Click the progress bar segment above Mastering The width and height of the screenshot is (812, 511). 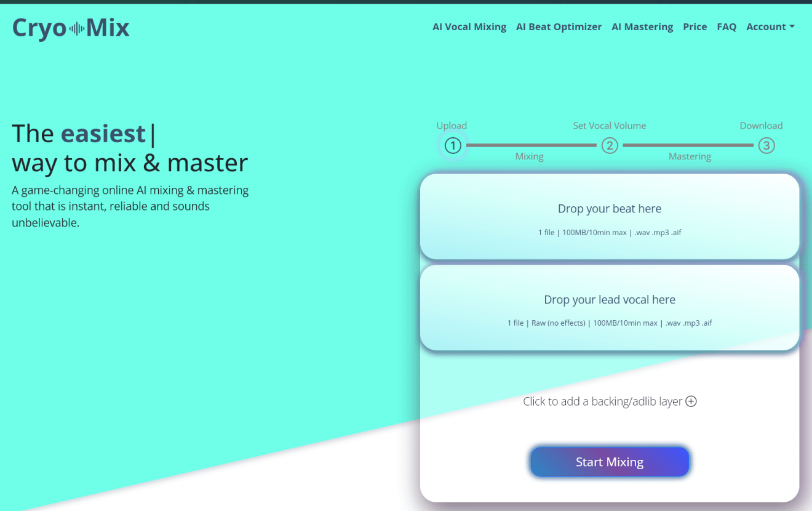coord(688,146)
